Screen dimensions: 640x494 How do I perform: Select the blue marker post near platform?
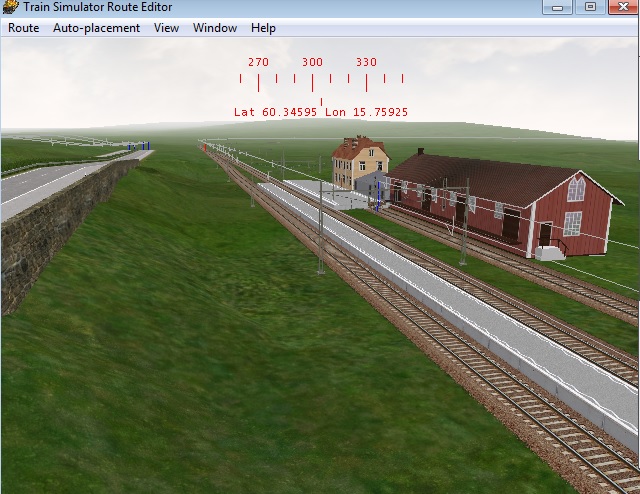tap(378, 197)
